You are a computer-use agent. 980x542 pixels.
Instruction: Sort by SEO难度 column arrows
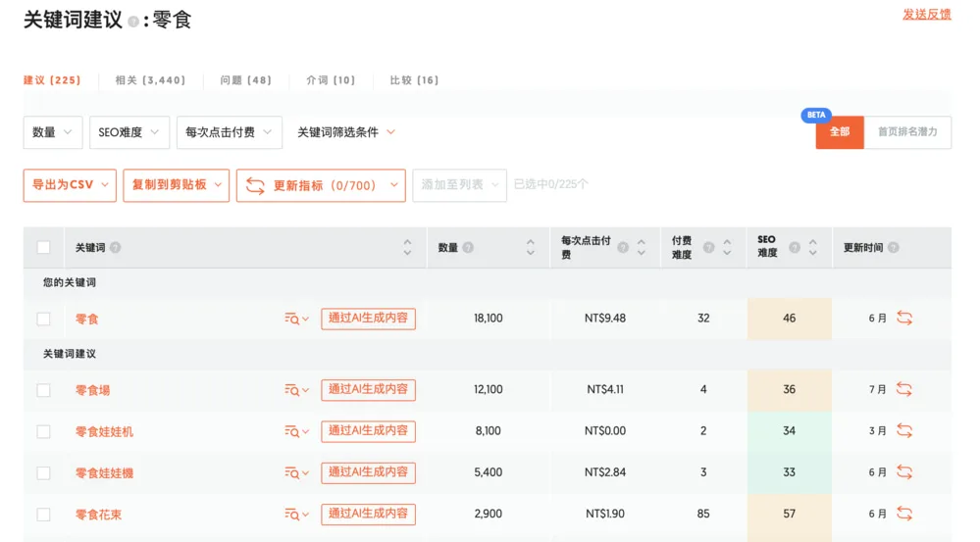812,247
